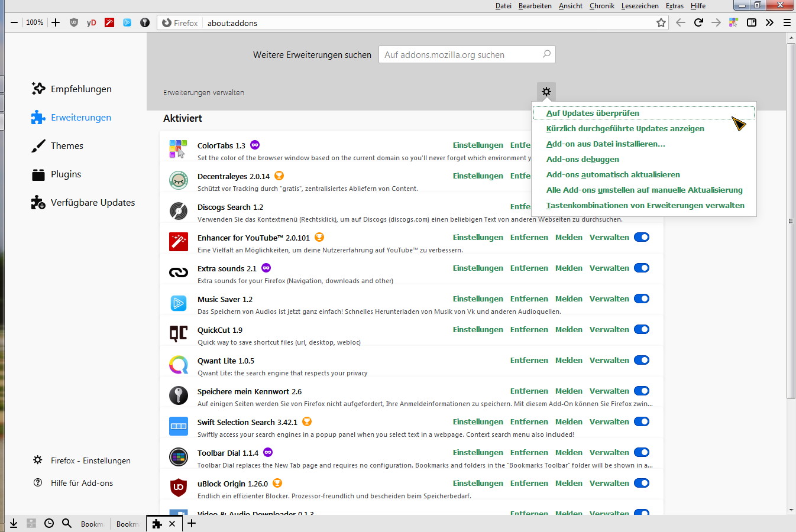The width and height of the screenshot is (796, 532).
Task: Toggle Swift Selection Search off
Action: (642, 421)
